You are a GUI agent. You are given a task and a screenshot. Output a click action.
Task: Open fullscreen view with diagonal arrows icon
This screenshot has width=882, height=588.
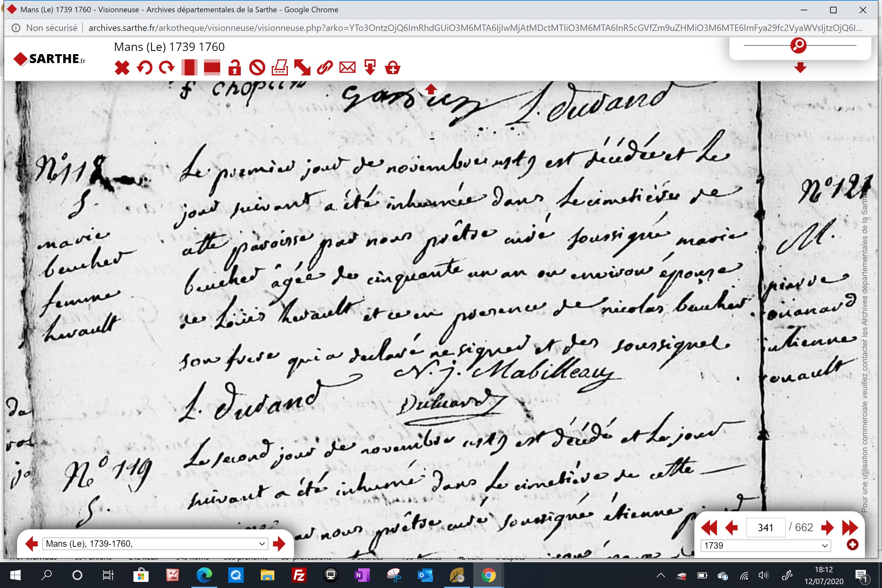click(x=302, y=68)
